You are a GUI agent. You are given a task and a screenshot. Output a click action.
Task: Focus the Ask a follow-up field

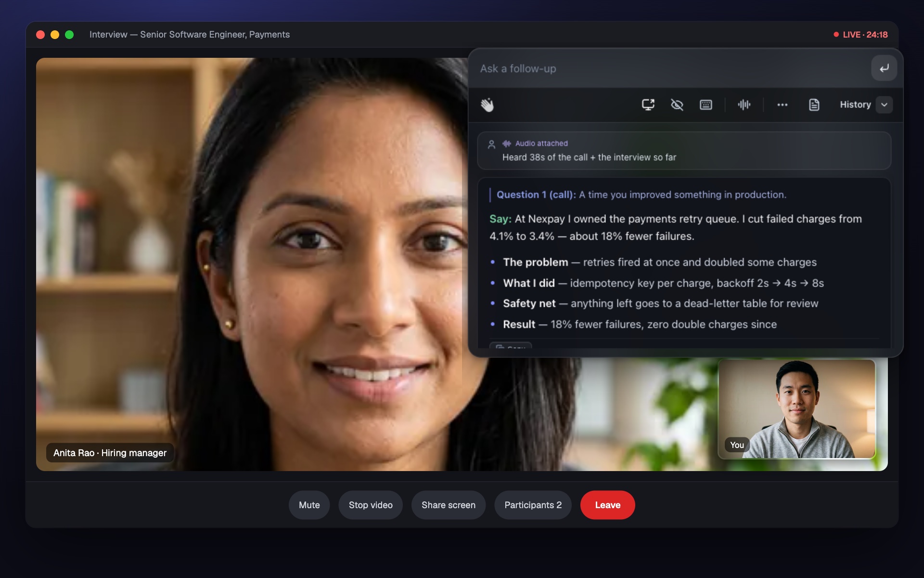click(671, 68)
